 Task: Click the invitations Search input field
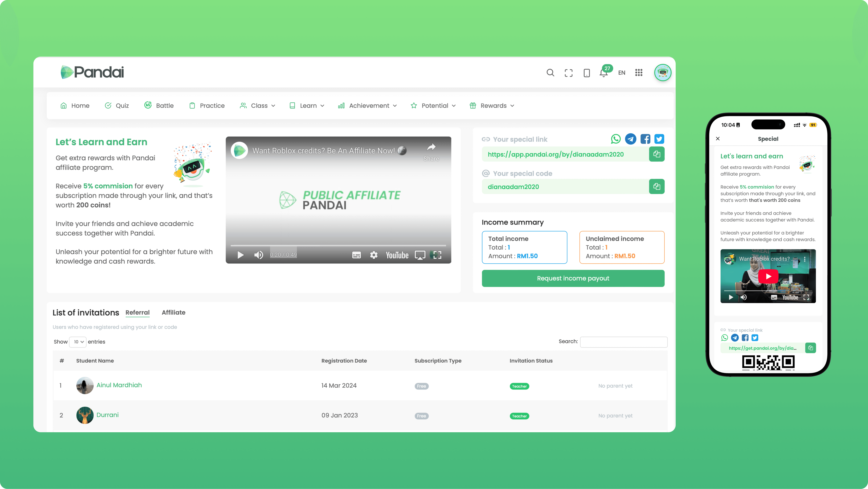(623, 342)
